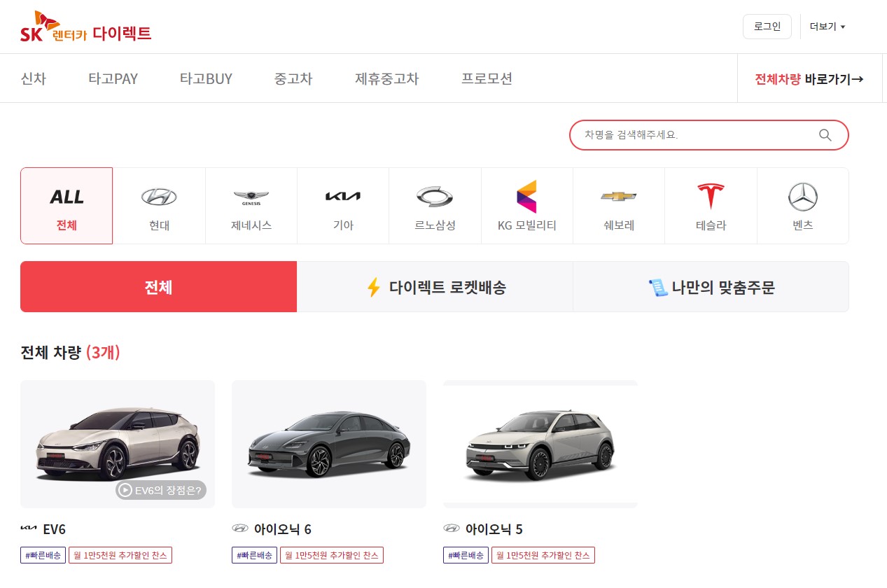Open the 프로모션 menu
This screenshot has height=588, width=887.
(x=487, y=78)
